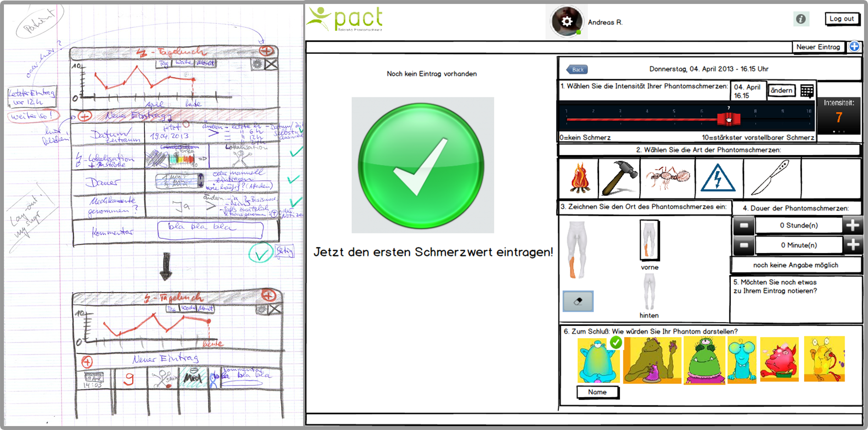Select the vorne leg view thumbnail

[649, 240]
